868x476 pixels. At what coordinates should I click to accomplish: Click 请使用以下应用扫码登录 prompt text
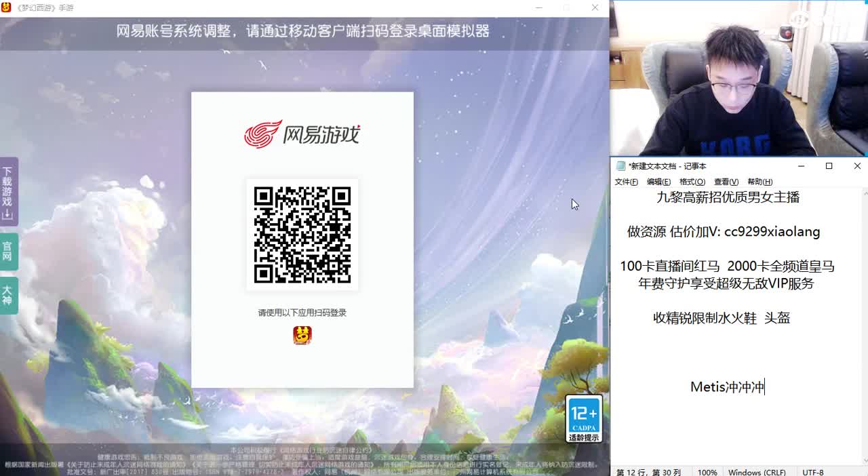tap(302, 313)
